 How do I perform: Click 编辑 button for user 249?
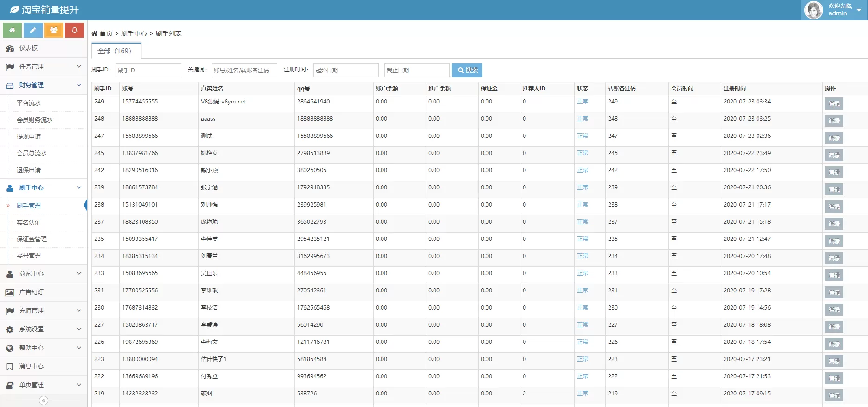click(834, 103)
